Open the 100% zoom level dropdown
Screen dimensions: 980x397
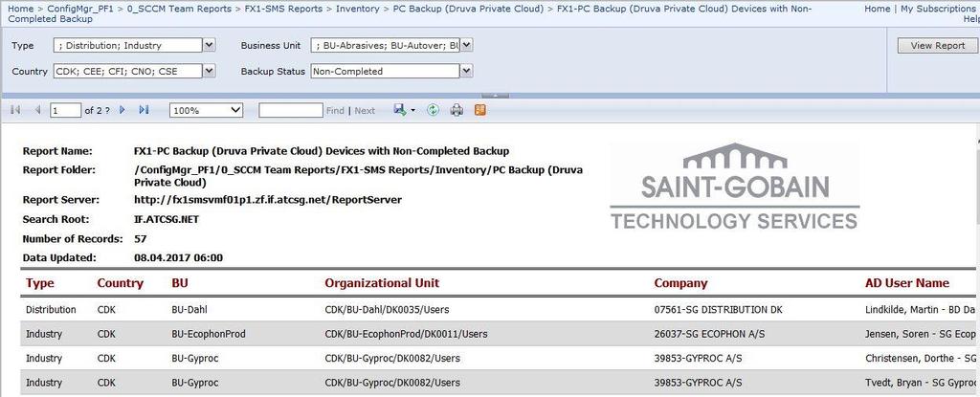click(x=207, y=110)
